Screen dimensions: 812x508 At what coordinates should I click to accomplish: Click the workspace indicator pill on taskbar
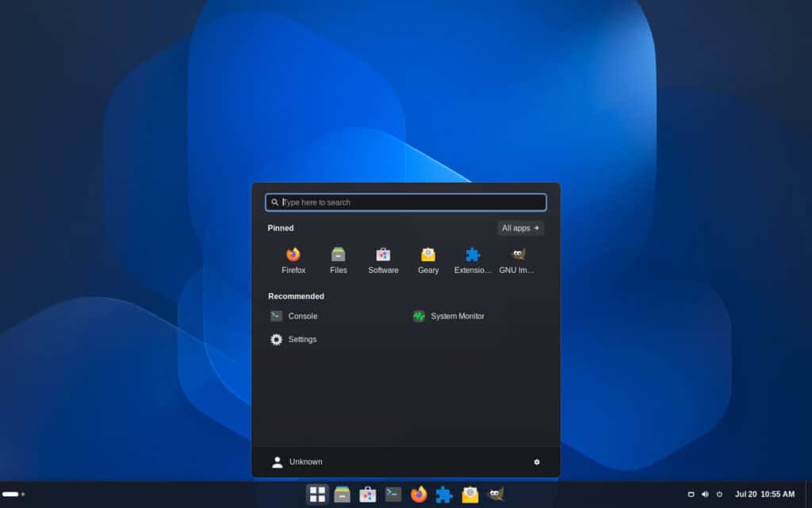tap(10, 494)
